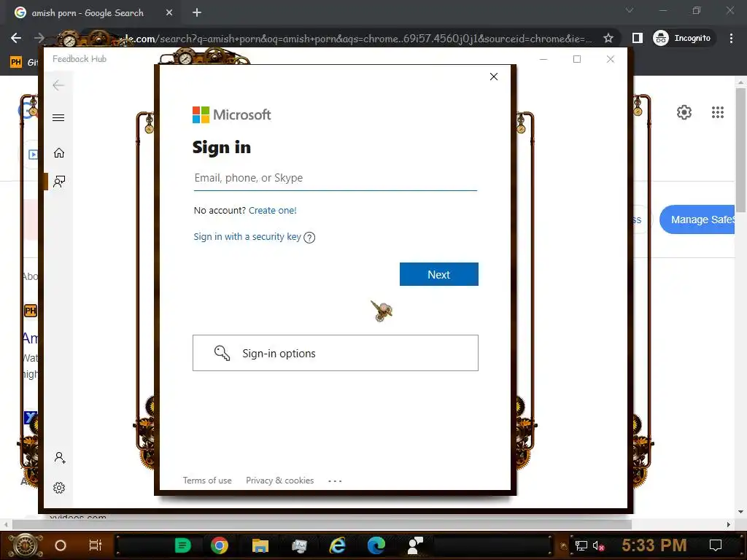Open File Explorer from taskbar
The height and width of the screenshot is (560, 747).
pos(260,545)
